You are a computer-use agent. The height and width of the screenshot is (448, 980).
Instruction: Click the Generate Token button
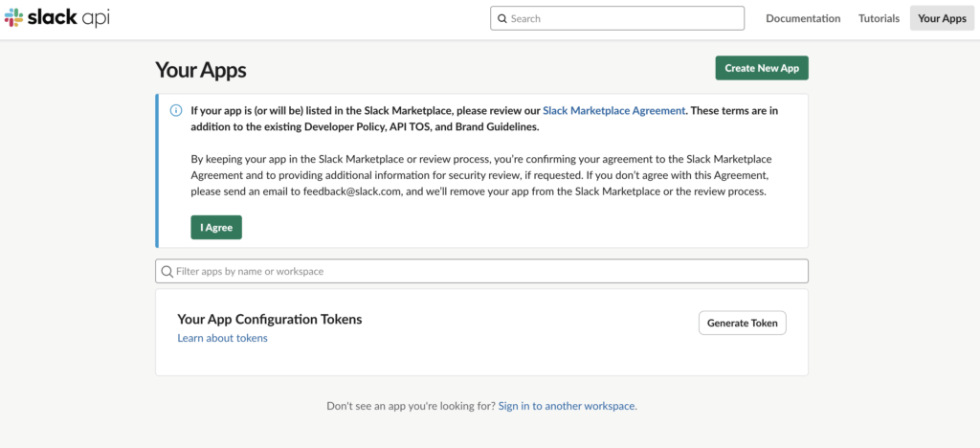point(743,323)
